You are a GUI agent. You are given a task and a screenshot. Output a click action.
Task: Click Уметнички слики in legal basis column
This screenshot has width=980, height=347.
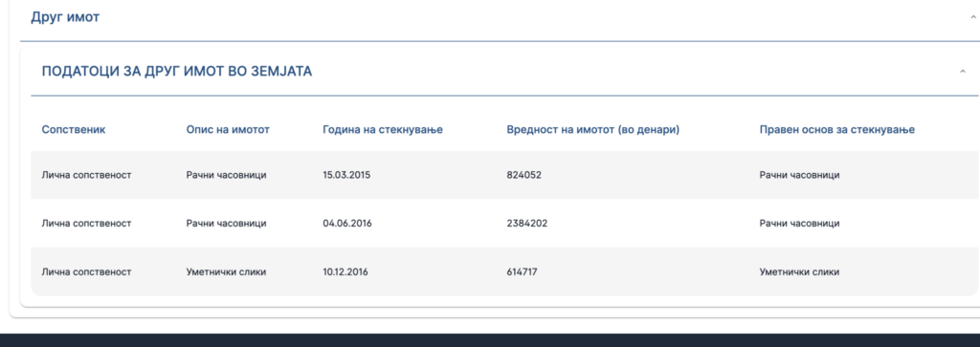[x=799, y=272]
